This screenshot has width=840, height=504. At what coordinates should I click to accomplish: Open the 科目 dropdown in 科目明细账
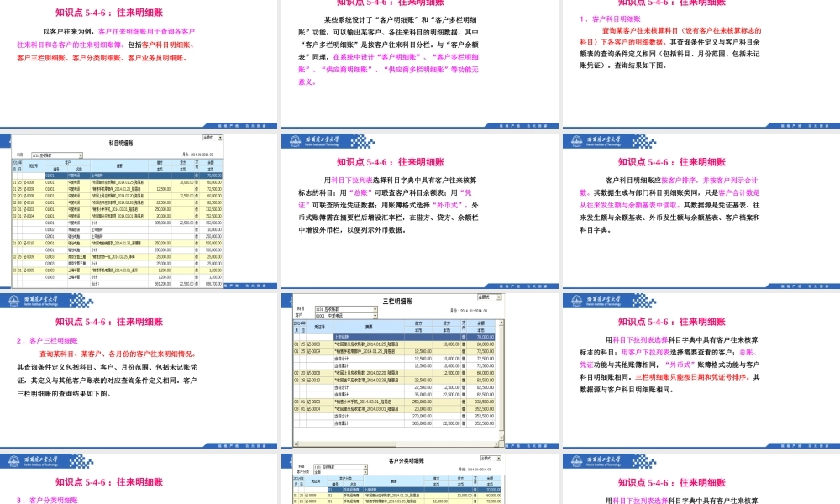point(81,155)
